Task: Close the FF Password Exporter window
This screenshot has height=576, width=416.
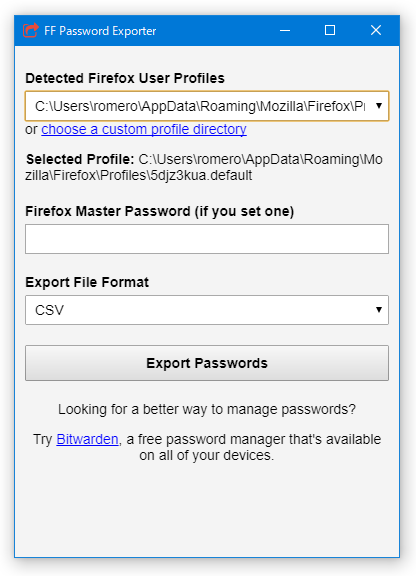Action: (376, 30)
